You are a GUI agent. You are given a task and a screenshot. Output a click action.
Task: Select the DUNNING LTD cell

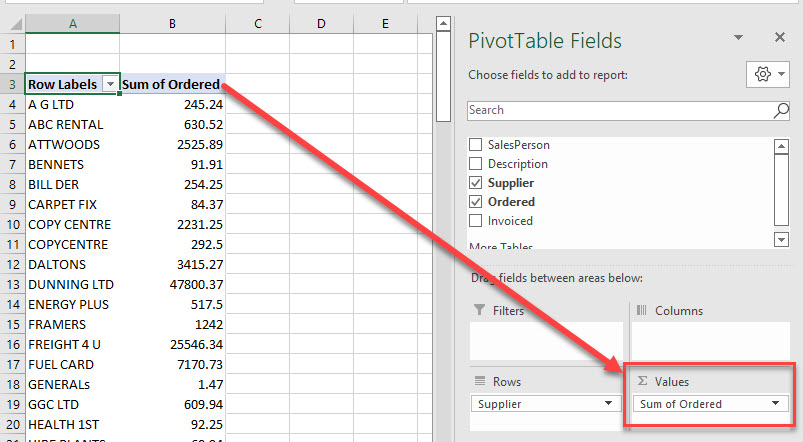(72, 284)
